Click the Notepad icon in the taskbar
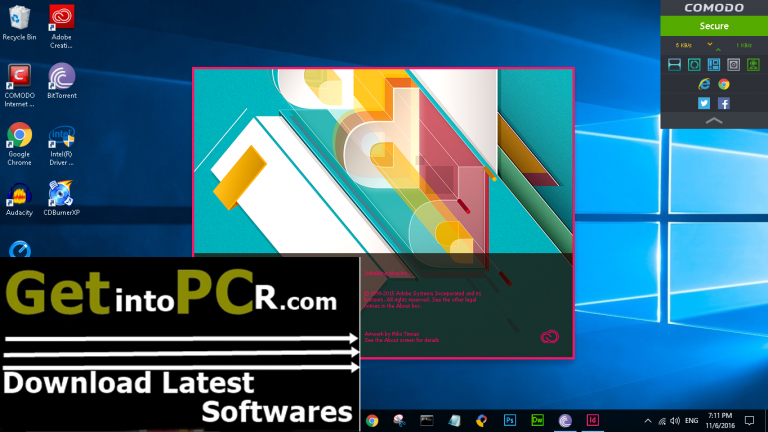This screenshot has height=432, width=768. [x=455, y=420]
